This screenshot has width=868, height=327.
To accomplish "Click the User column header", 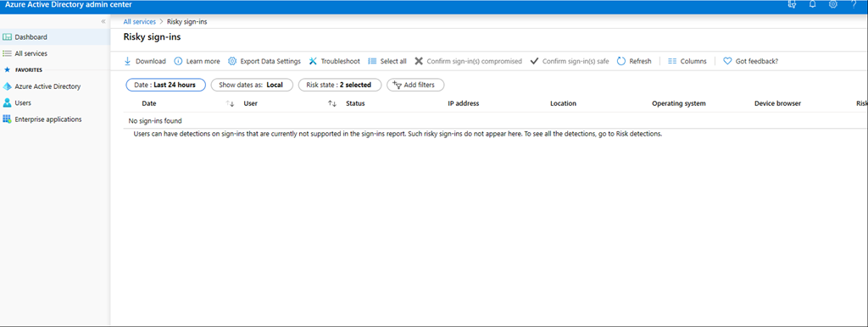I will tap(251, 103).
